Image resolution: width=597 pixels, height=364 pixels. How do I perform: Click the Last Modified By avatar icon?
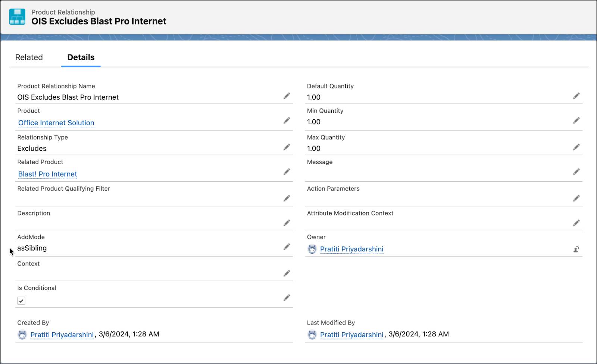pyautogui.click(x=312, y=335)
